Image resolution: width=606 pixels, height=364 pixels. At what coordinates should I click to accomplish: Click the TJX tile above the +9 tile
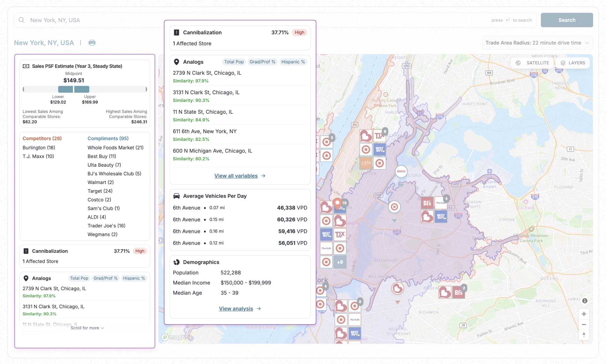[x=340, y=235]
